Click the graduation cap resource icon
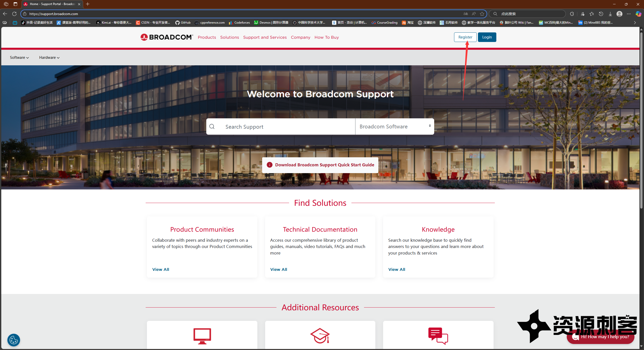The height and width of the screenshot is (350, 644). pos(320,336)
